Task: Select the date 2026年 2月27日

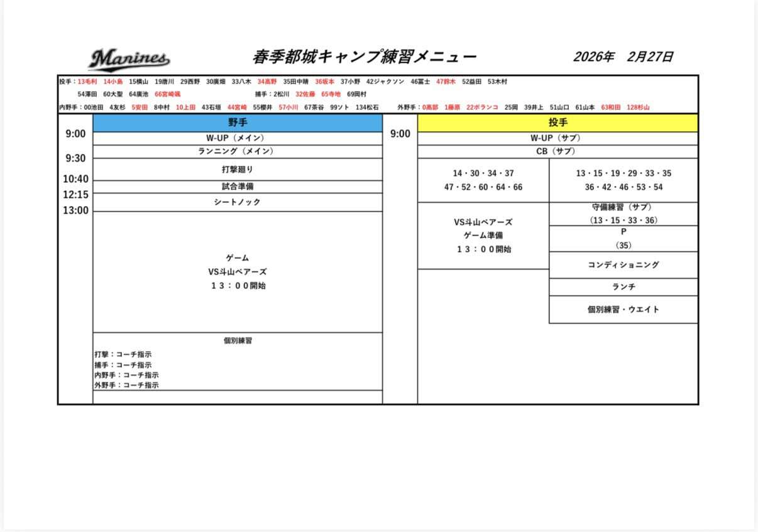Action: (x=623, y=57)
